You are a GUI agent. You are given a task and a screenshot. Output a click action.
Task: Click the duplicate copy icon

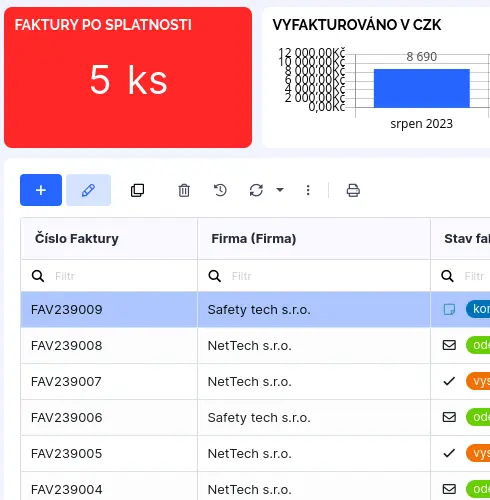pyautogui.click(x=137, y=190)
